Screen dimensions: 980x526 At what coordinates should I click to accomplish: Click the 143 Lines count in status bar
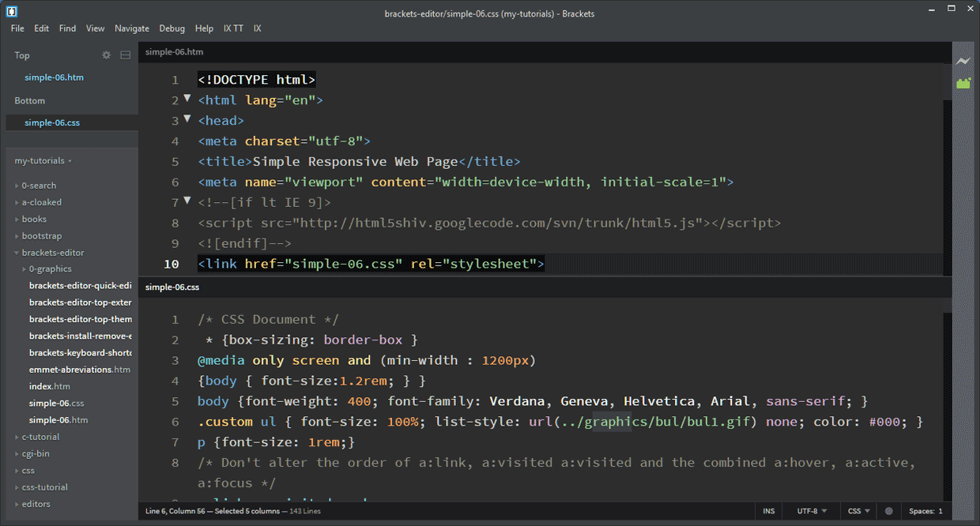tap(305, 511)
